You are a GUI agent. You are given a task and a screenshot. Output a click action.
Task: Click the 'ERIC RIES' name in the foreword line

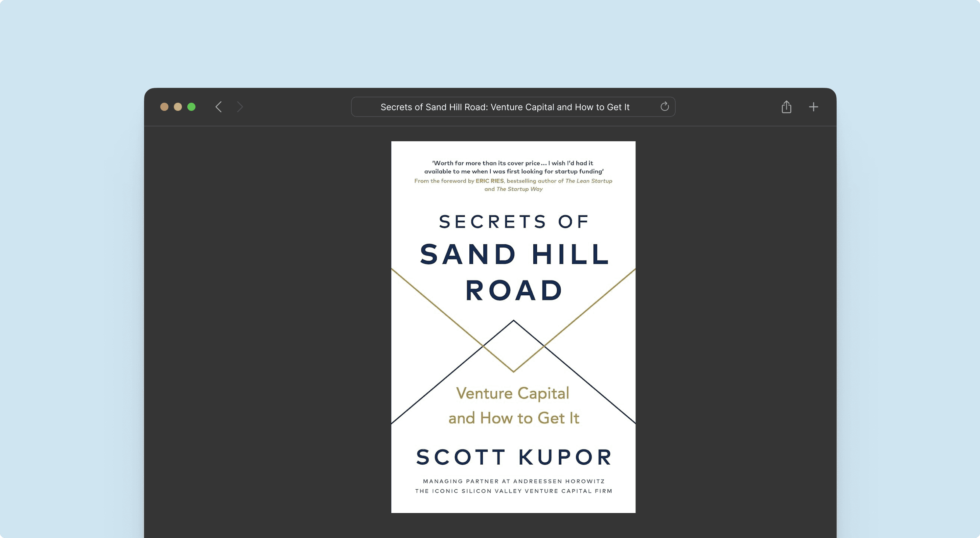pyautogui.click(x=489, y=181)
